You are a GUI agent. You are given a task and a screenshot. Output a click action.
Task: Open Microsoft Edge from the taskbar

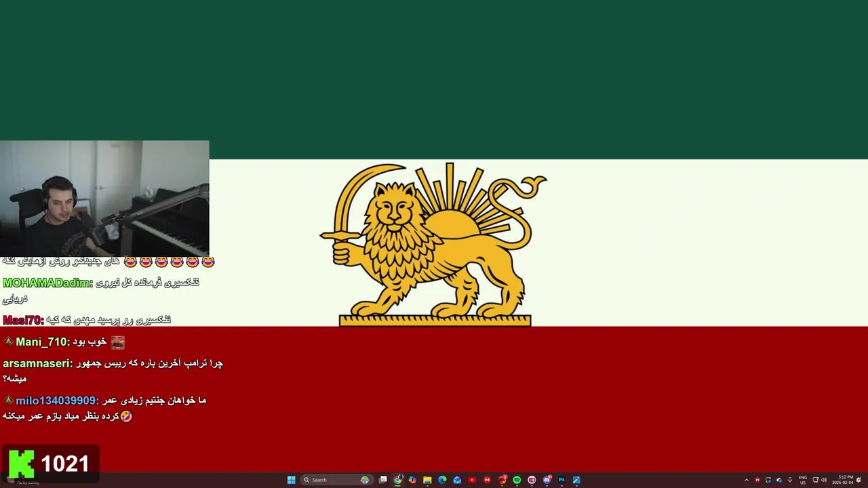tap(442, 480)
